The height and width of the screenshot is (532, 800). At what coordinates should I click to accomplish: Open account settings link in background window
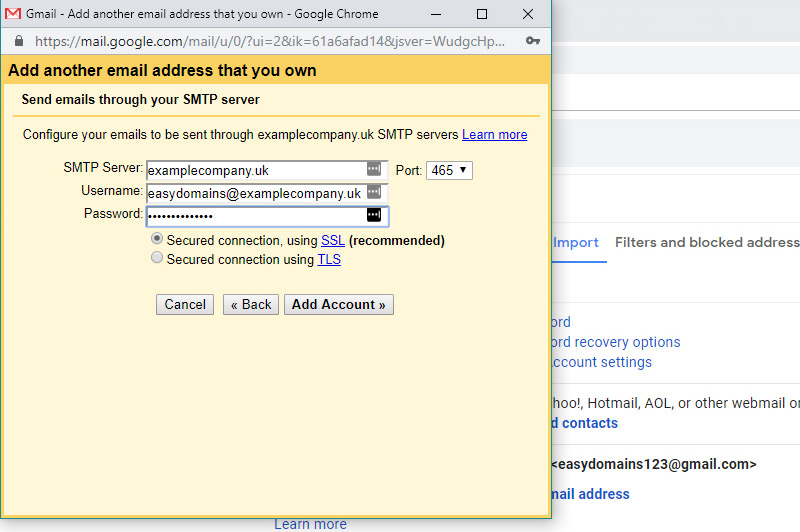point(602,362)
